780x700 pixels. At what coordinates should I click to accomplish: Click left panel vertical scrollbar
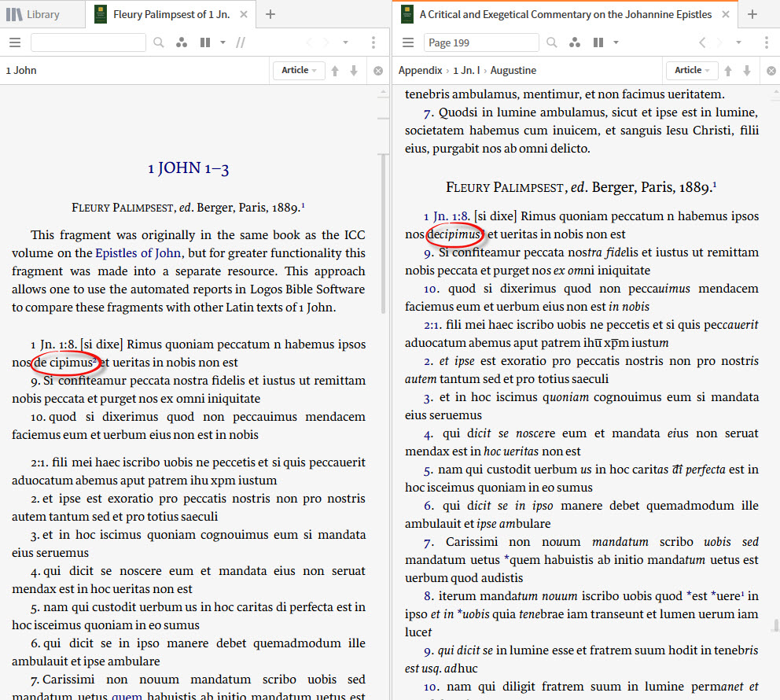(383, 234)
